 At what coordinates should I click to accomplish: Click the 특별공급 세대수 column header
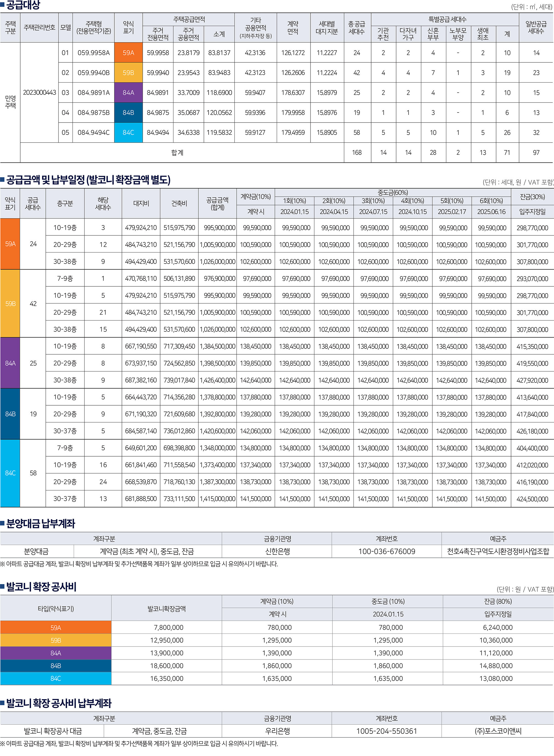pyautogui.click(x=447, y=19)
